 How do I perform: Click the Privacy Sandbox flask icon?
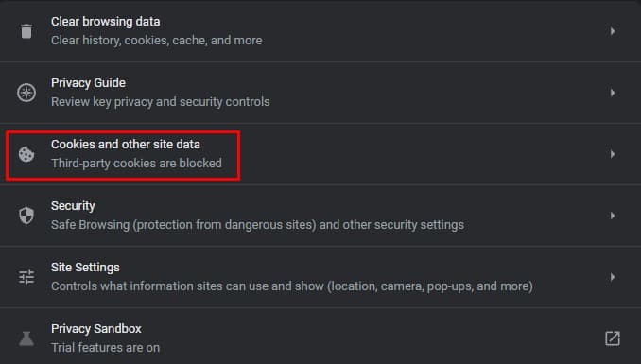tap(26, 338)
